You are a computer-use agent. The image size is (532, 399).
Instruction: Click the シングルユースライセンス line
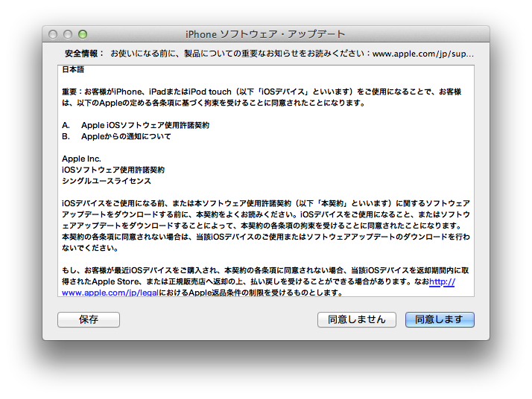tap(107, 181)
